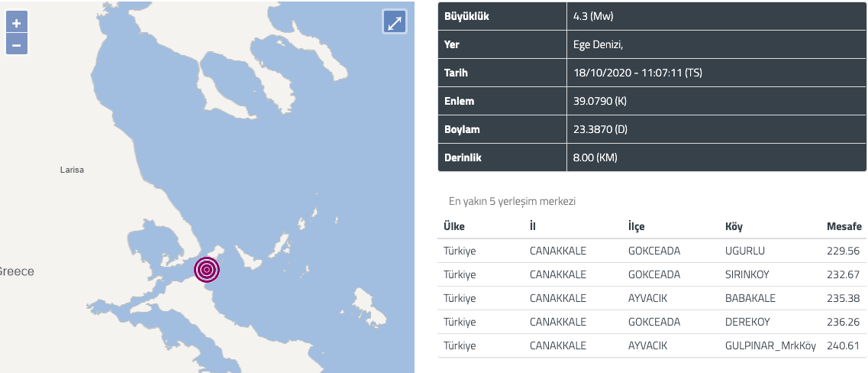Screen dimensions: 868x373
Task: Click the purple earthquake epicenter marker
Action: [x=207, y=270]
